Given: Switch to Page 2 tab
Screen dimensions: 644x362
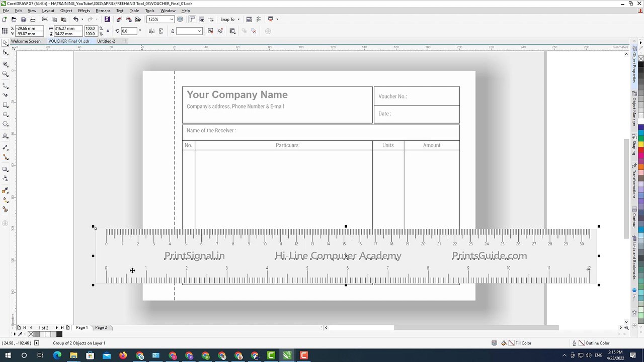Looking at the screenshot, I should [x=101, y=328].
